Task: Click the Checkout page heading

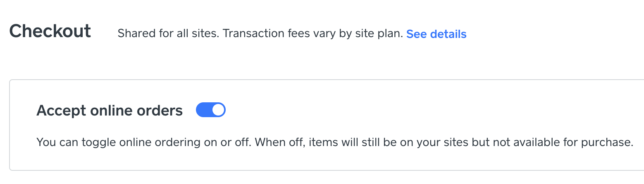Action: coord(50,31)
